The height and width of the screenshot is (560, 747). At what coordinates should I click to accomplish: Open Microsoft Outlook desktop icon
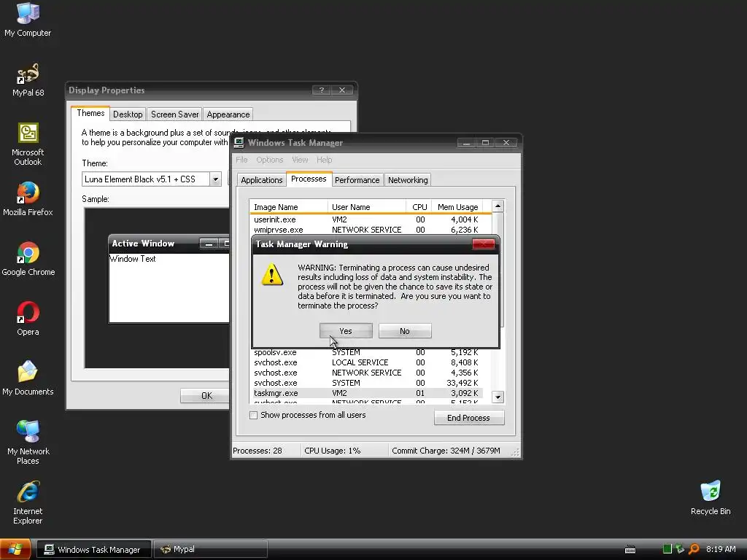tap(28, 144)
